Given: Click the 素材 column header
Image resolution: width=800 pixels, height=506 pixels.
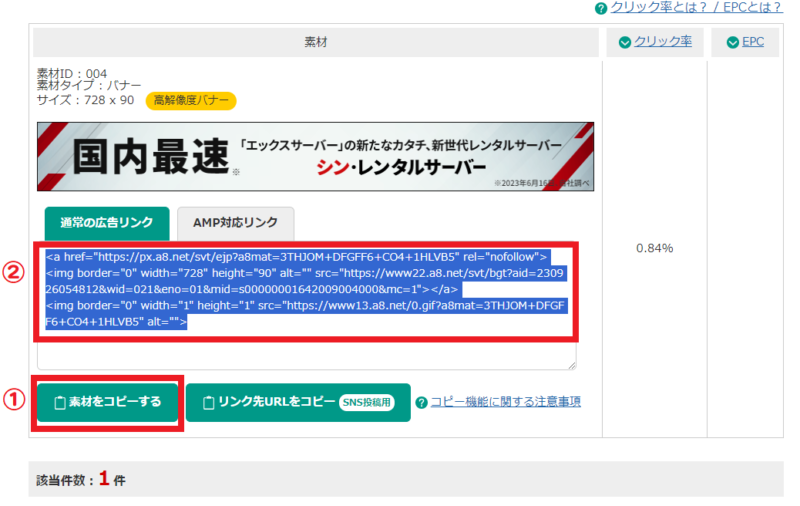Looking at the screenshot, I should click(316, 42).
